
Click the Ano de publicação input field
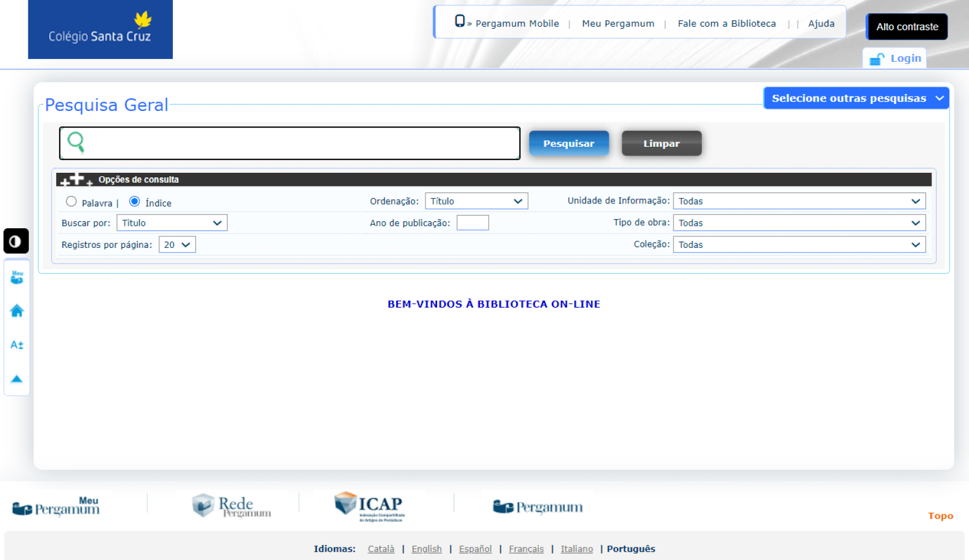tap(472, 223)
